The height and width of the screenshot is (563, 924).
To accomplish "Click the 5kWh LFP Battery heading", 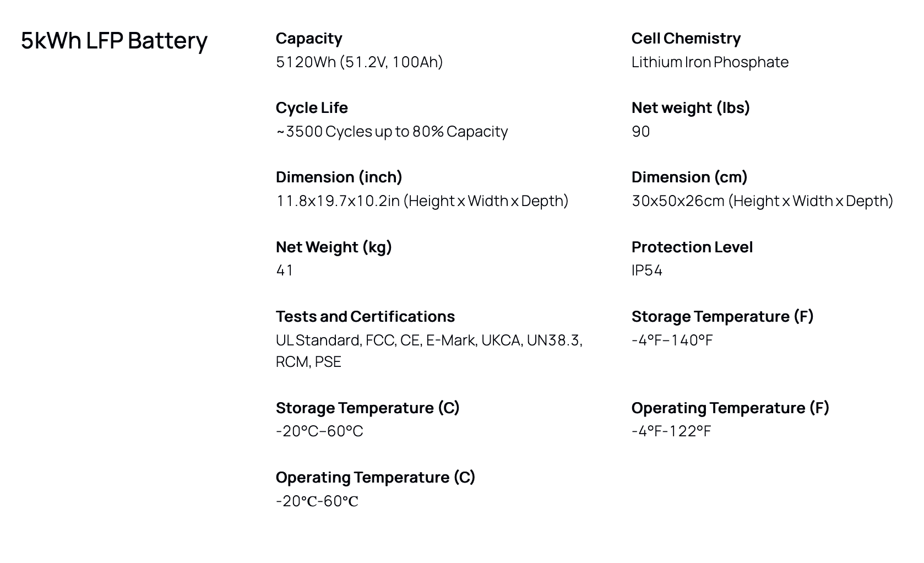I will 114,41.
